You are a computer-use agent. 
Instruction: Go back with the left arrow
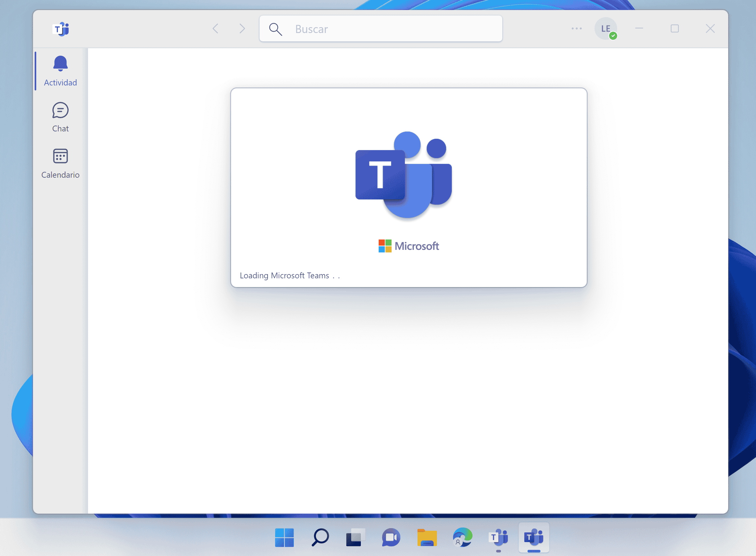tap(216, 28)
